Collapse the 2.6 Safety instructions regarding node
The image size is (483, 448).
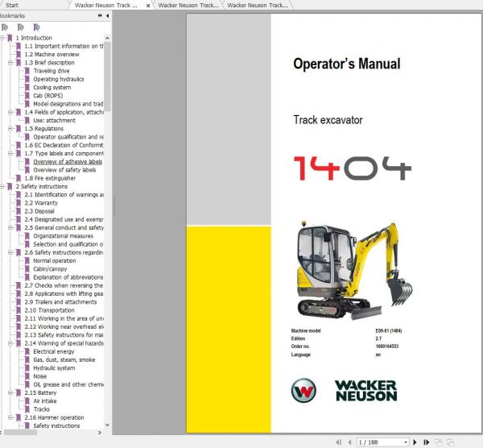(10, 252)
